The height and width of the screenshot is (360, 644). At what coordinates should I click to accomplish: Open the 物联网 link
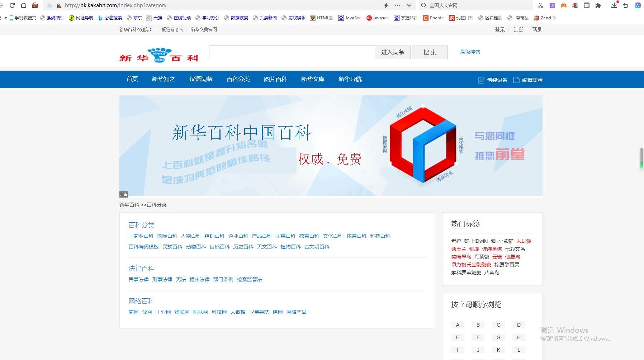click(182, 312)
